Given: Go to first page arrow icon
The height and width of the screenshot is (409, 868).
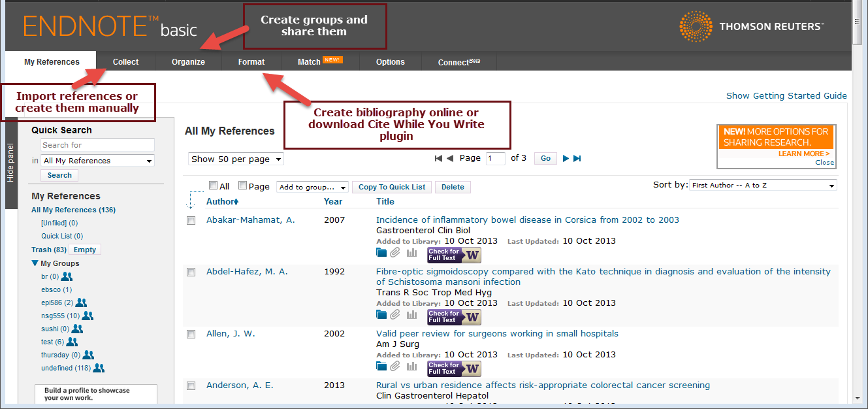Looking at the screenshot, I should pyautogui.click(x=438, y=158).
